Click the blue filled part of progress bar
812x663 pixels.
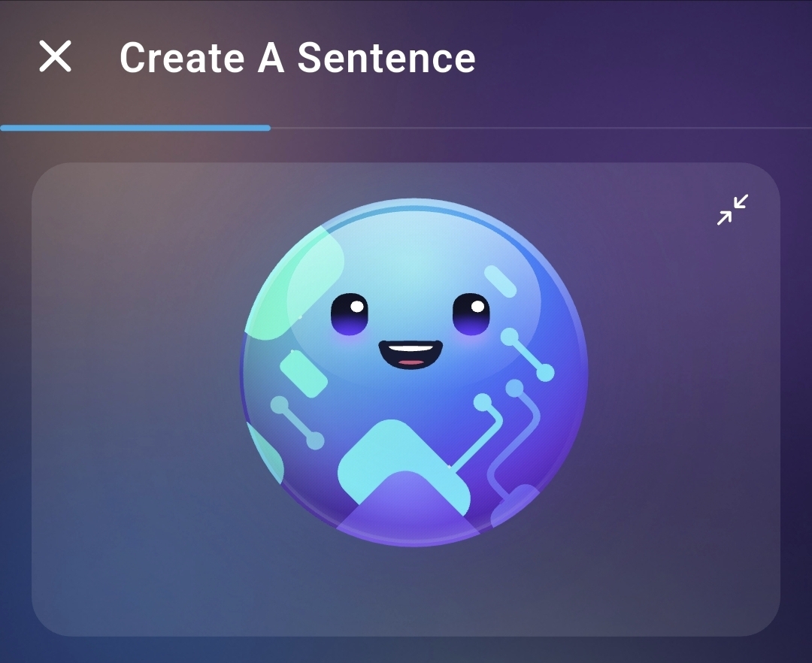click(x=135, y=128)
